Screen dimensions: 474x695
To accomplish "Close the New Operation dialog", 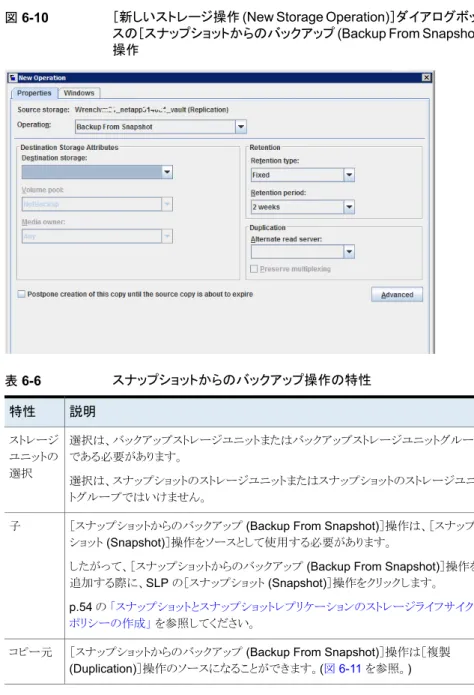I will [x=426, y=78].
